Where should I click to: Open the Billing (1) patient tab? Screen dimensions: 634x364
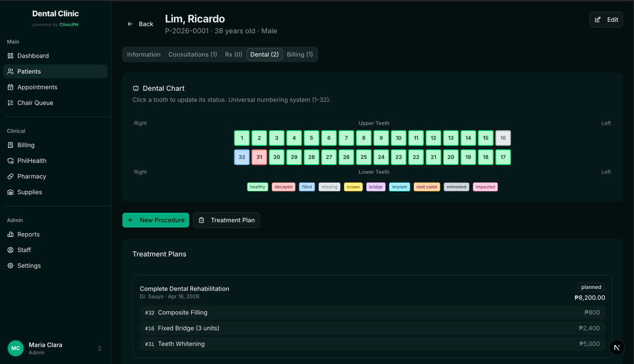coord(300,54)
